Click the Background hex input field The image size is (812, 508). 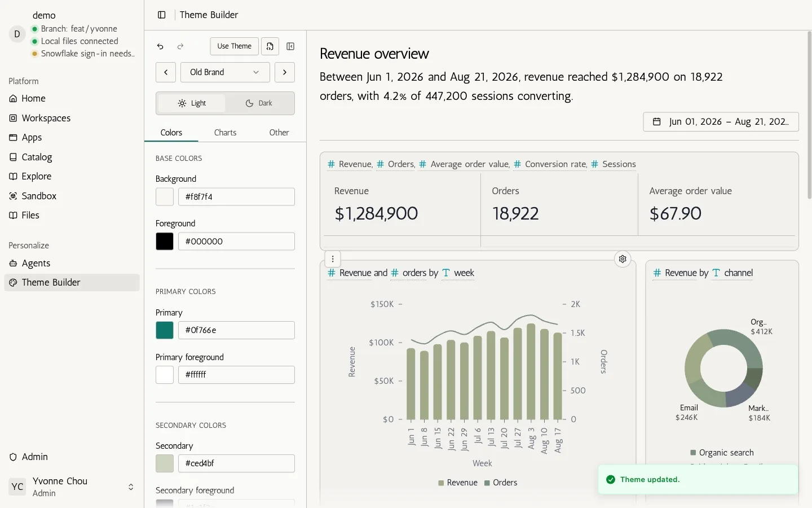(x=236, y=197)
